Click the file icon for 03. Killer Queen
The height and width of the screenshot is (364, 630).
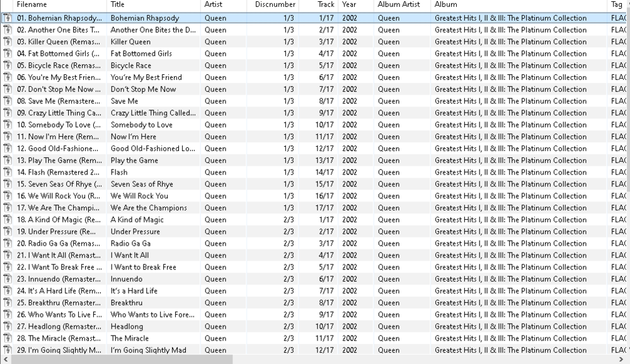pos(7,42)
